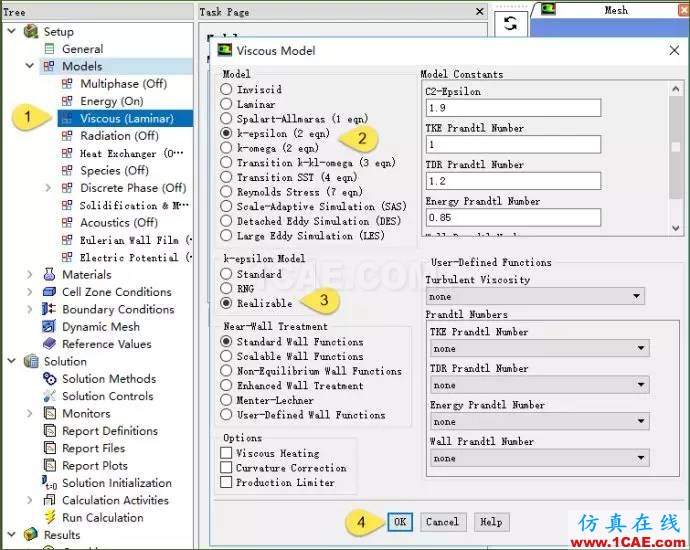Click the Energy (On) model icon

pos(67,101)
